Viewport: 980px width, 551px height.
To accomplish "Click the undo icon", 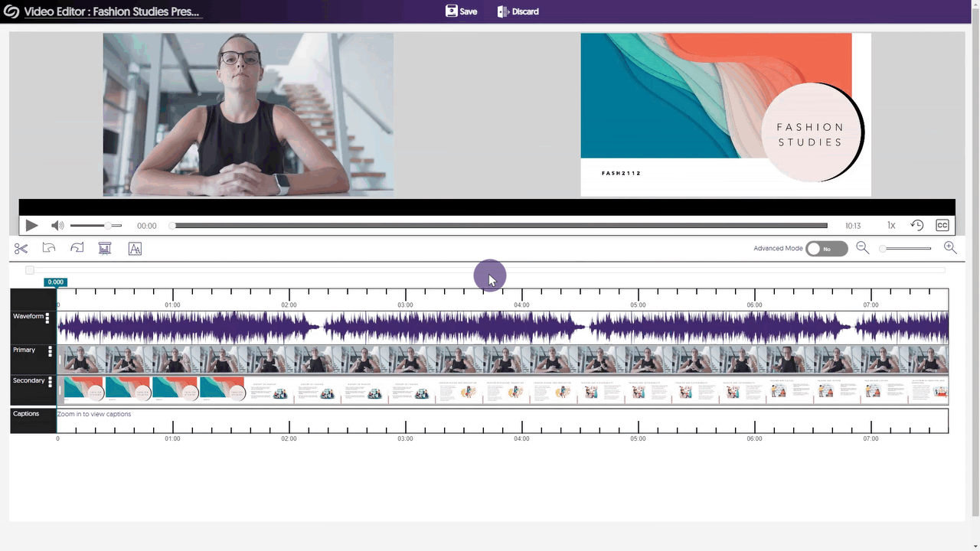I will point(48,248).
